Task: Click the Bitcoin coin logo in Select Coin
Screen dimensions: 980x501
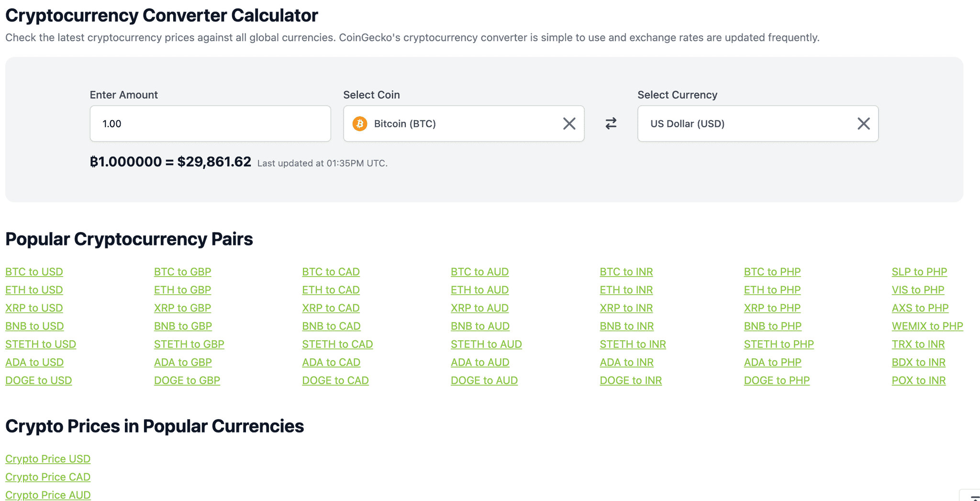Action: 359,123
